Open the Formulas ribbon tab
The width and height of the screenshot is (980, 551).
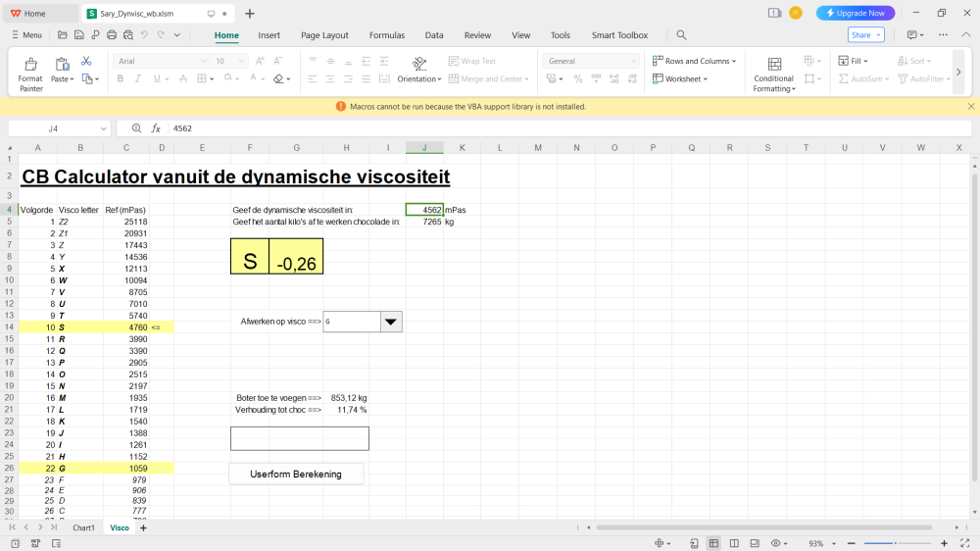click(386, 35)
